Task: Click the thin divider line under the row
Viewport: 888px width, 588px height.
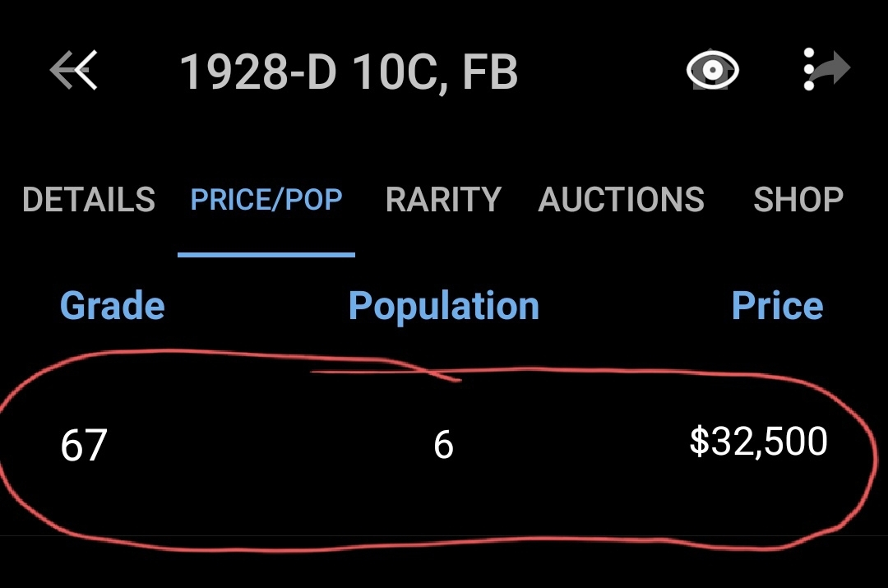Action: [444, 535]
